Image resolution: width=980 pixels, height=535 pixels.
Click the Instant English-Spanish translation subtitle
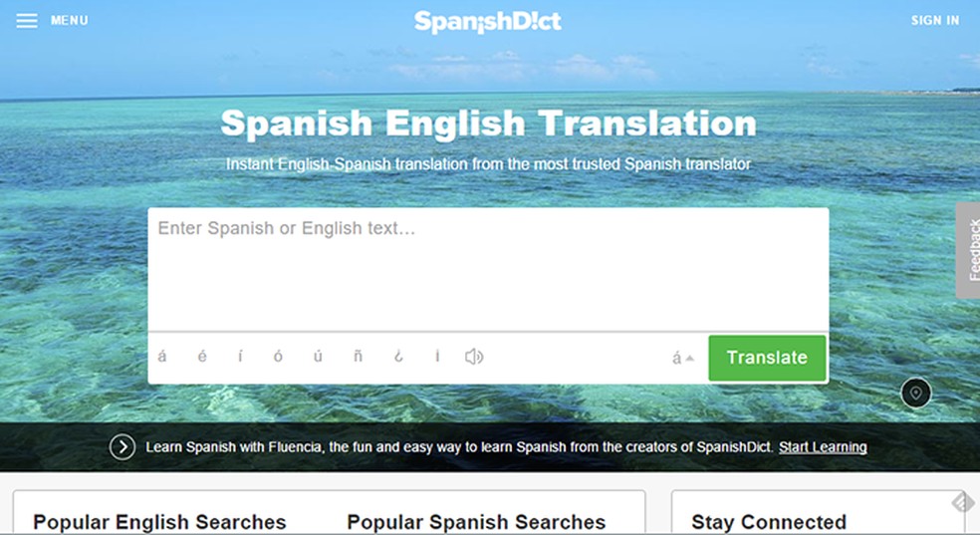pyautogui.click(x=488, y=163)
